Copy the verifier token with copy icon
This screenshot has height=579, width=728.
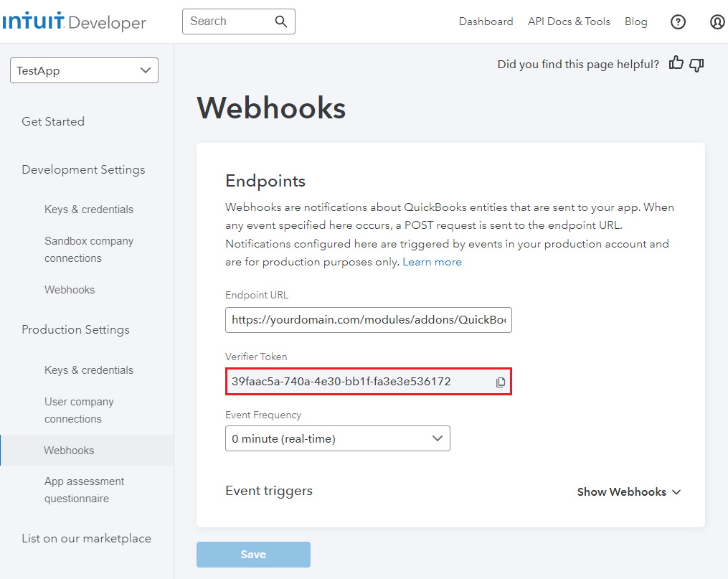501,382
